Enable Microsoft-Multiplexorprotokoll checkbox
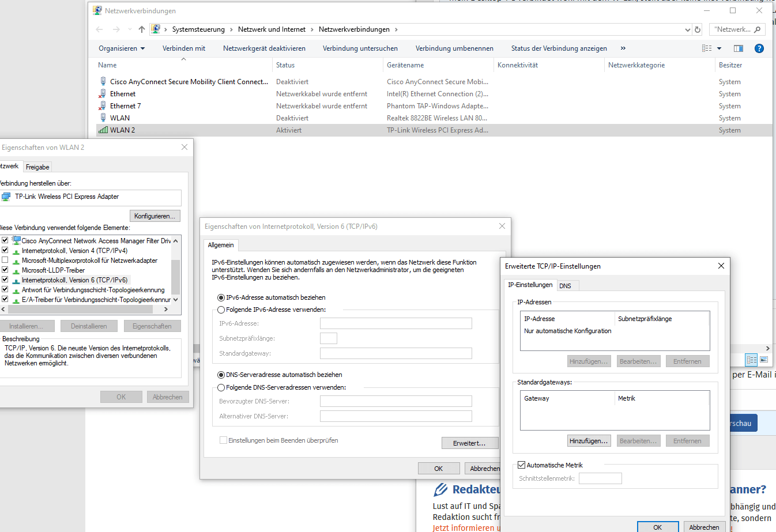The height and width of the screenshot is (532, 776). point(5,261)
